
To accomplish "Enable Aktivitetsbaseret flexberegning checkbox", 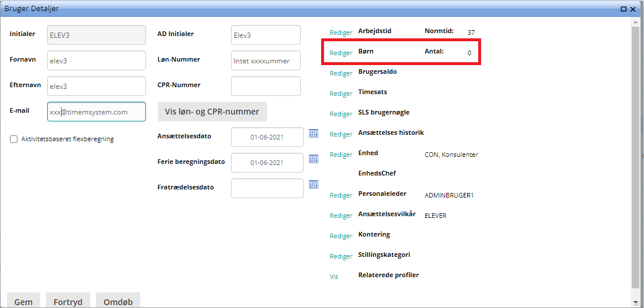I will tap(14, 139).
